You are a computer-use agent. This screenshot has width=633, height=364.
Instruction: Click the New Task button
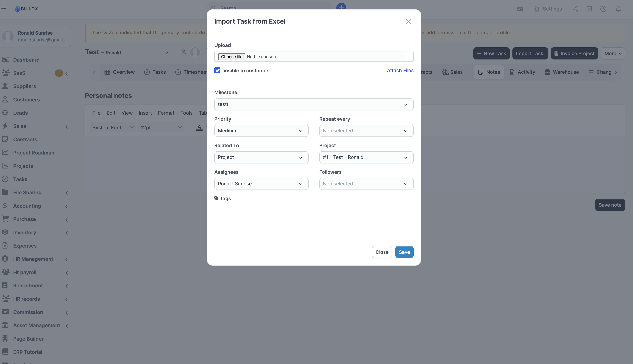click(x=491, y=54)
